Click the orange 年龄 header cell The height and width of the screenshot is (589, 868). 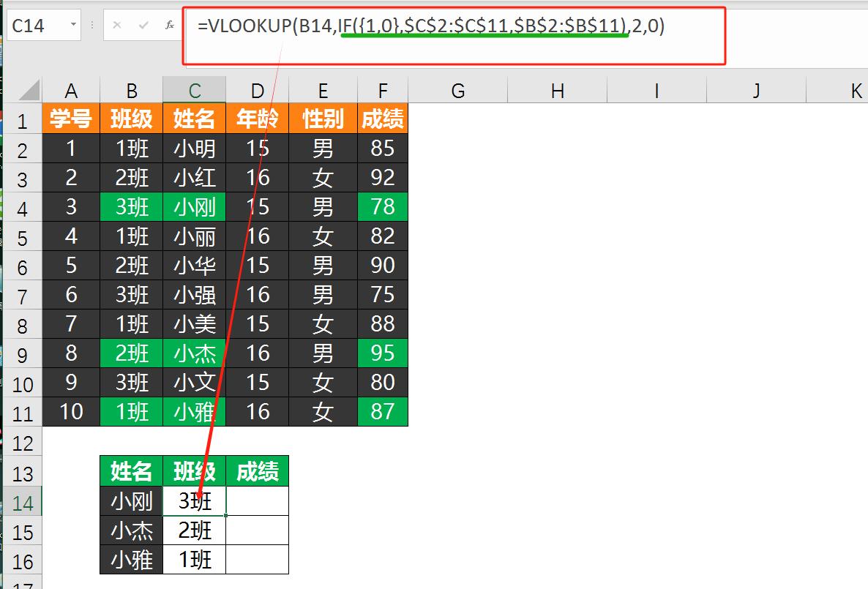(x=258, y=119)
